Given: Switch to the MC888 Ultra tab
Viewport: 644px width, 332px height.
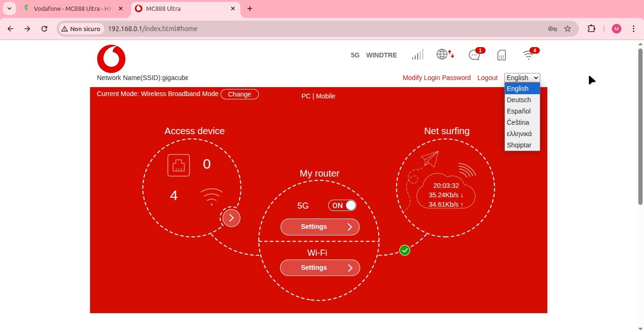Looking at the screenshot, I should coord(185,8).
